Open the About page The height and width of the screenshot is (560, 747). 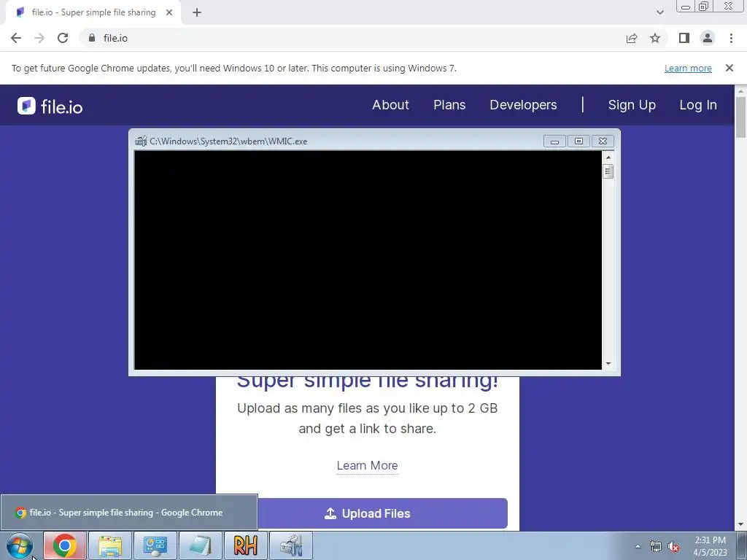[391, 105]
